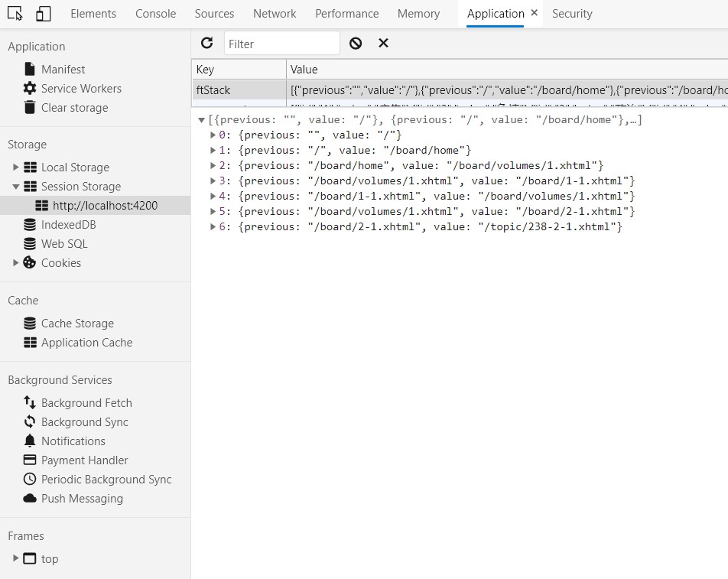Open the Security tab
728x579 pixels.
click(x=572, y=14)
